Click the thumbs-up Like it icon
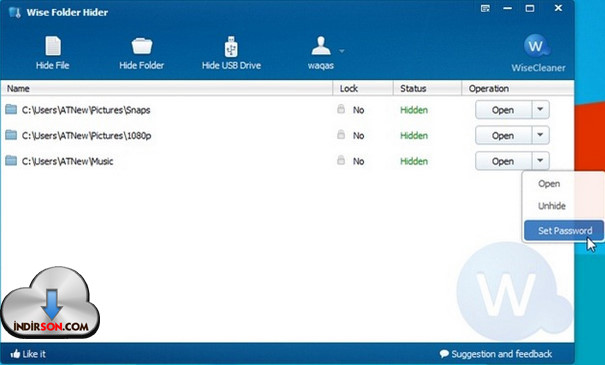Image resolution: width=605 pixels, height=365 pixels. tap(15, 353)
